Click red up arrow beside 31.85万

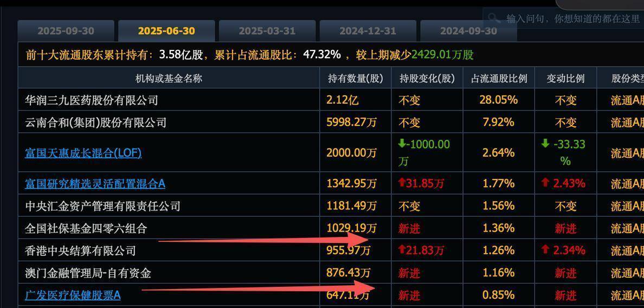402,183
